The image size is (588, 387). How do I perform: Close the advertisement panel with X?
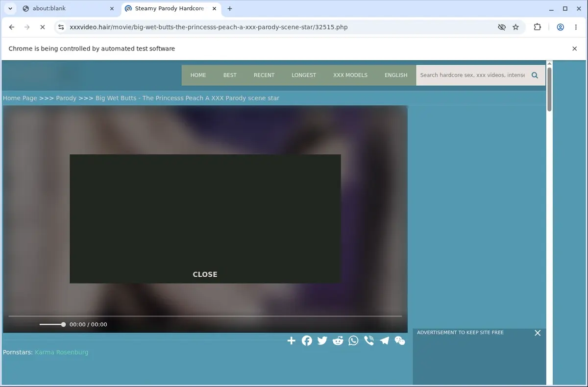pyautogui.click(x=538, y=333)
